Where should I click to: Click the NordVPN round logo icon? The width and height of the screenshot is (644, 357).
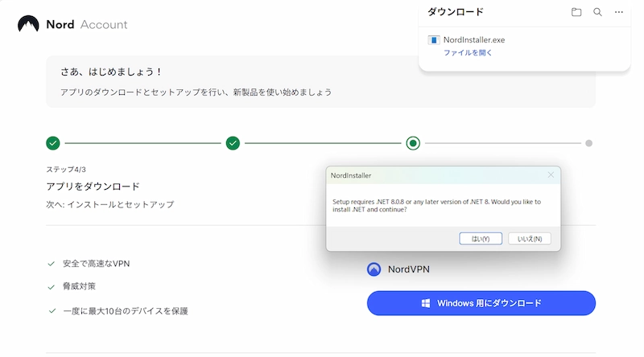click(x=374, y=269)
